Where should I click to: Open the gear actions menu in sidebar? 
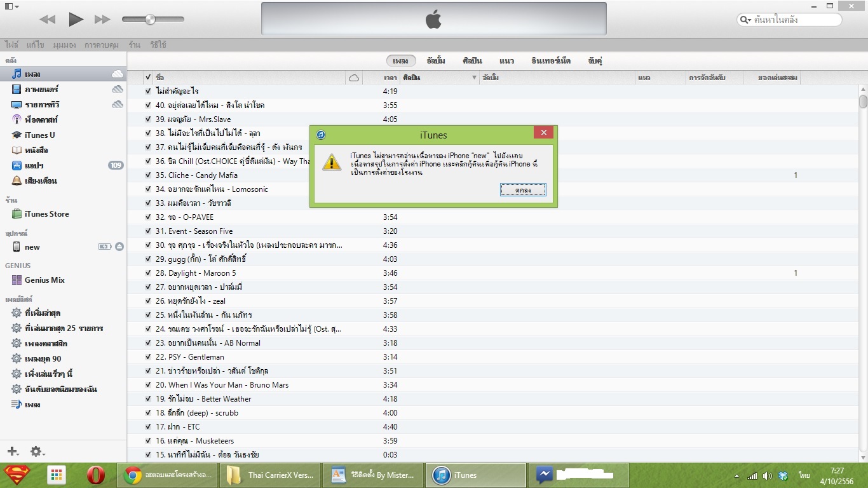37,451
